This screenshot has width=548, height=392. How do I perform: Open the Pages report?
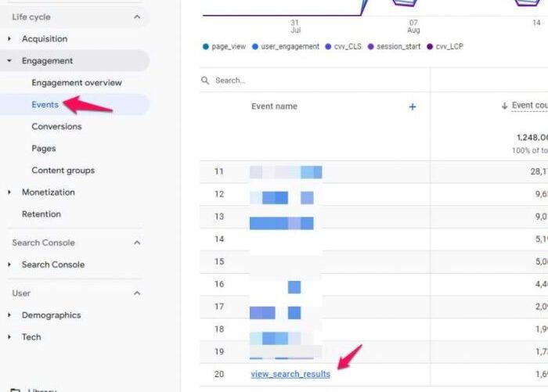pos(44,149)
